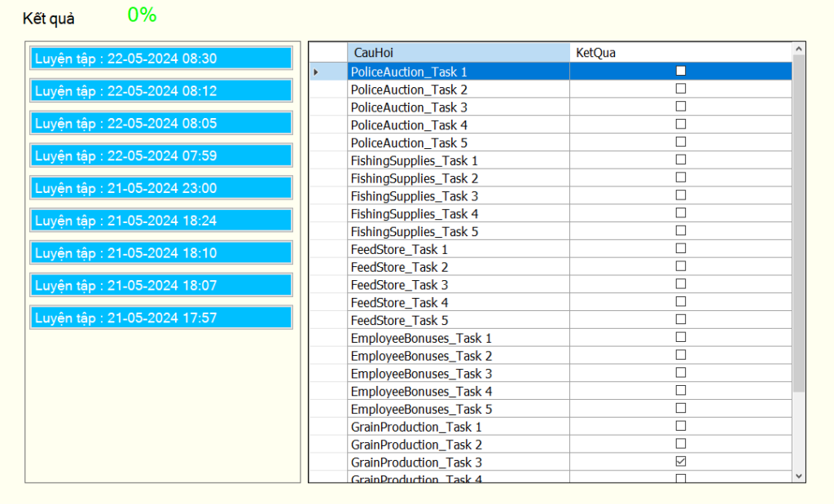Viewport: 834px width, 504px height.
Task: Click the CauHoi column header
Action: 458,52
